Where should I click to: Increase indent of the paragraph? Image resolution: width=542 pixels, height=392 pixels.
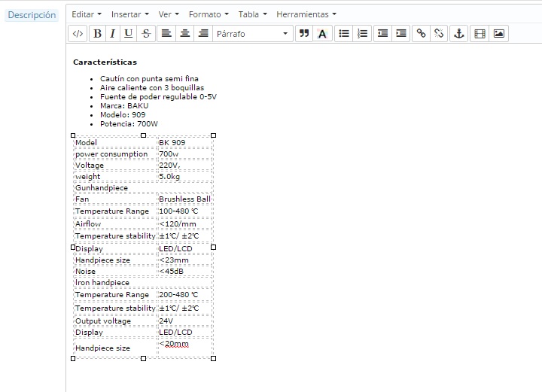point(401,34)
